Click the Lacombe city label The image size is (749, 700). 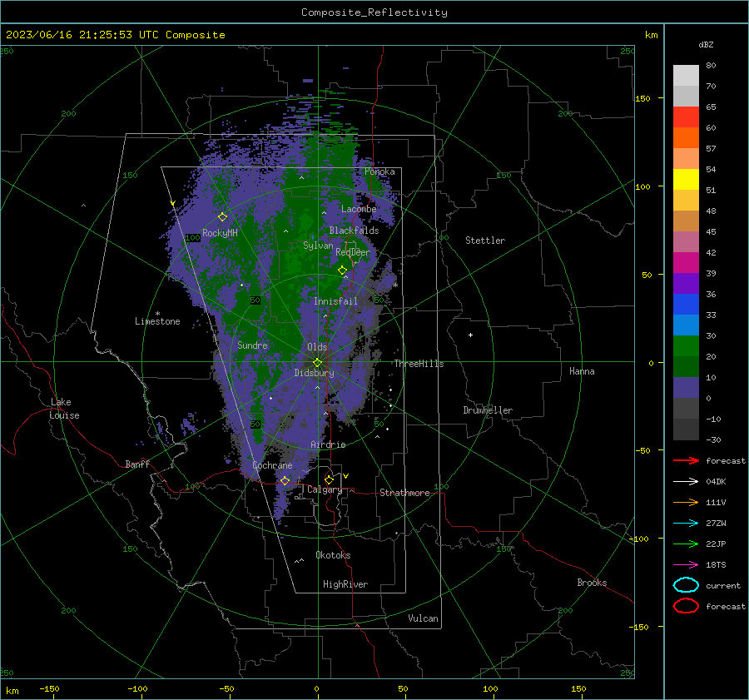pyautogui.click(x=359, y=209)
